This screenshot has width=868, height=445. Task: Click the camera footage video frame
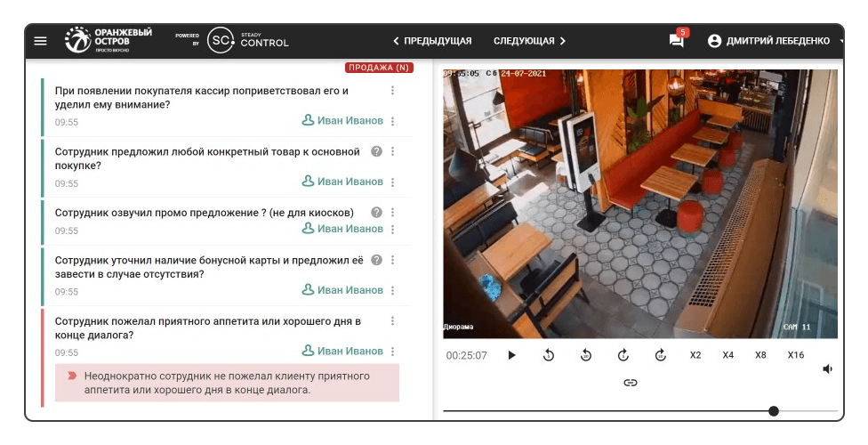point(640,204)
